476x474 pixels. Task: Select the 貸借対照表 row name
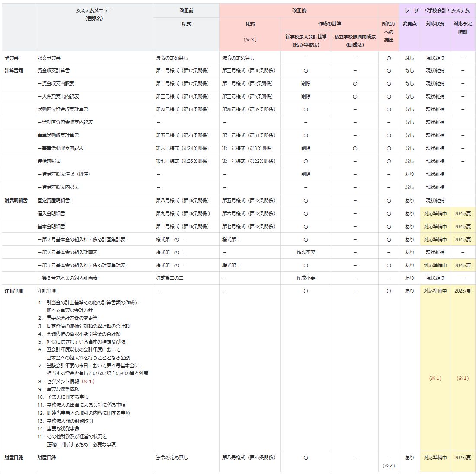(49, 161)
